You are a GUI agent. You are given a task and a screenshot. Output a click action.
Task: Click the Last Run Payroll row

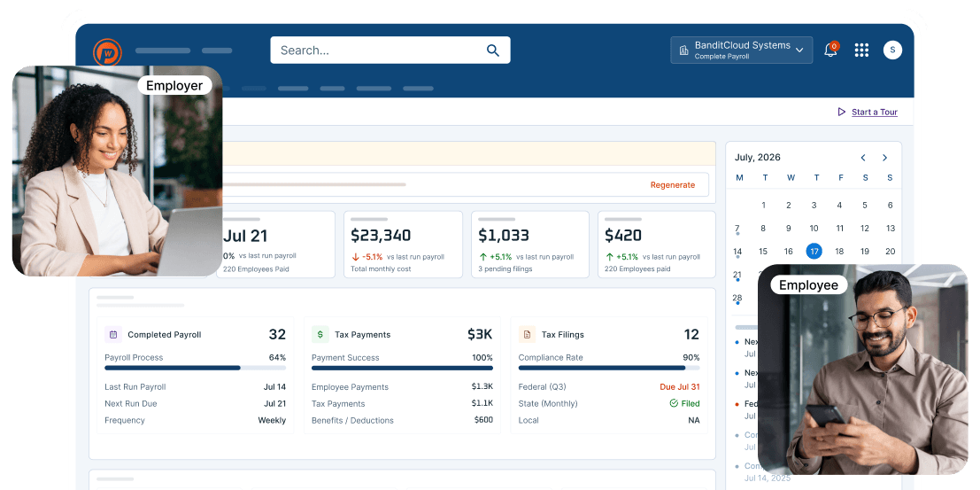pos(195,386)
